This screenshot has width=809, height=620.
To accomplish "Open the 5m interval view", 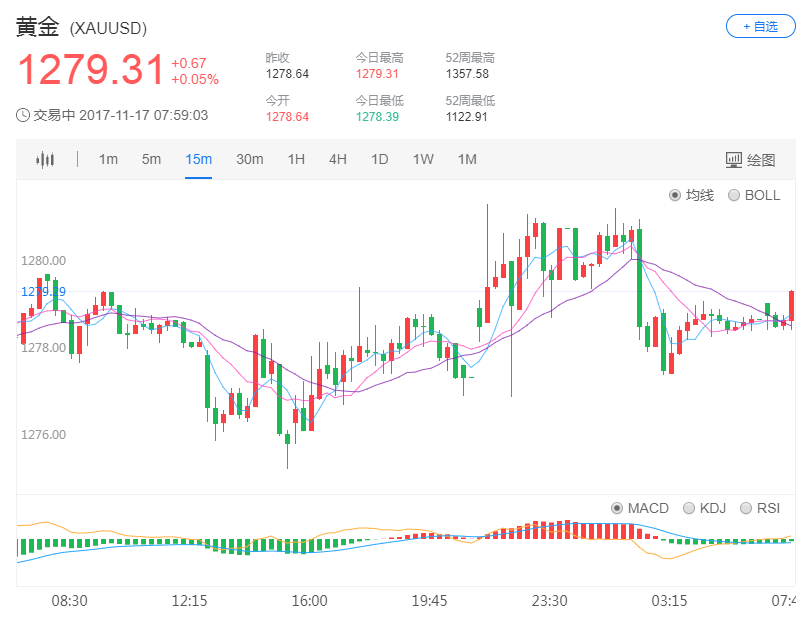I will tap(152, 159).
